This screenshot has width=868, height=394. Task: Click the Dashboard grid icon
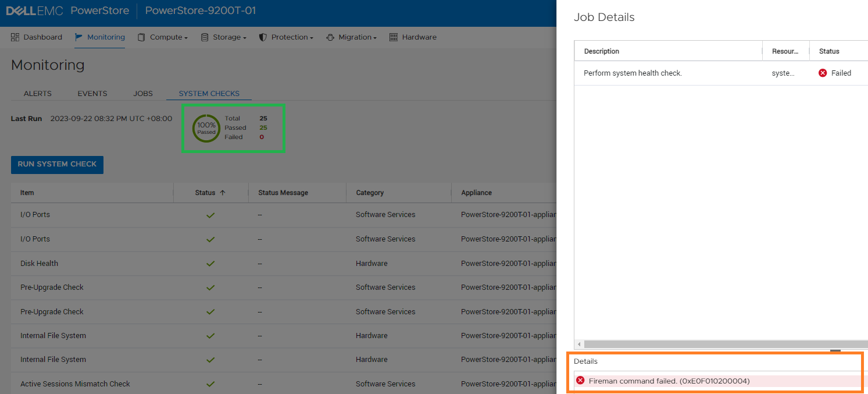coord(15,37)
